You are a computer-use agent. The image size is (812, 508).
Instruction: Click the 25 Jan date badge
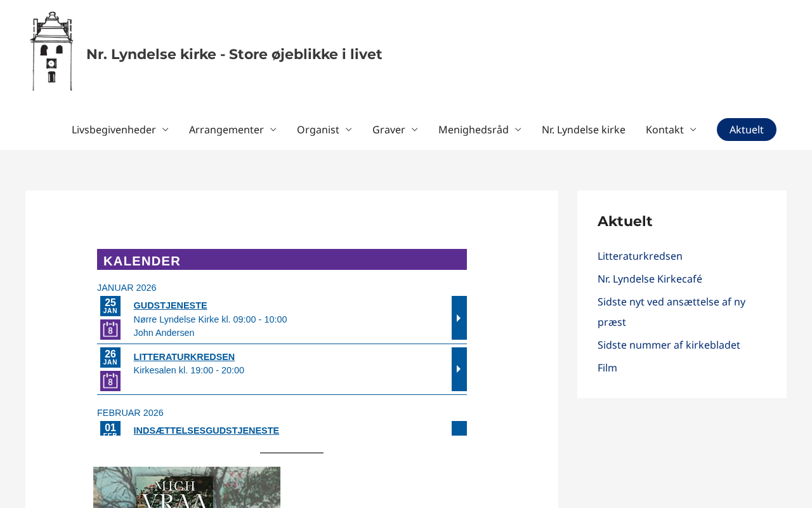point(110,306)
